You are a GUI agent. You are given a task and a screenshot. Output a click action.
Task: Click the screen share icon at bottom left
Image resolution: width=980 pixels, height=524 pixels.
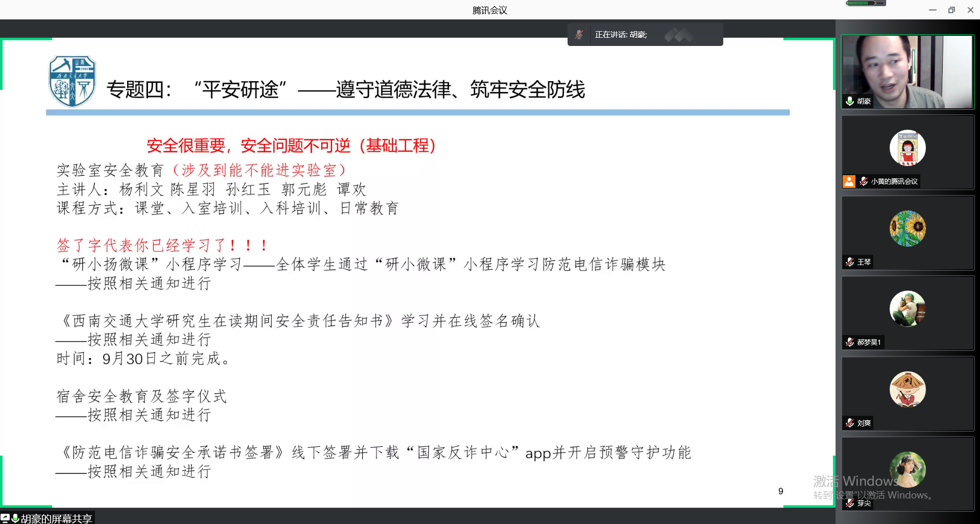tap(5, 518)
